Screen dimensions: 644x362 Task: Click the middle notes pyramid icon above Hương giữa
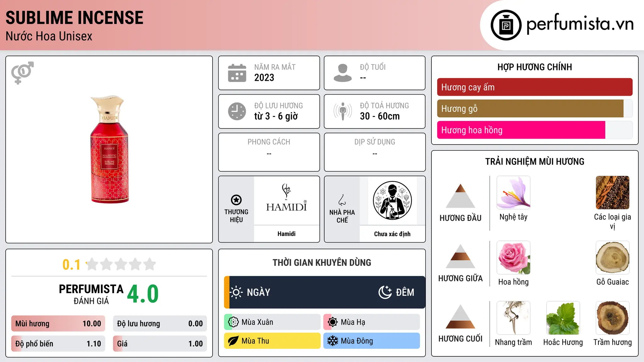(460, 256)
